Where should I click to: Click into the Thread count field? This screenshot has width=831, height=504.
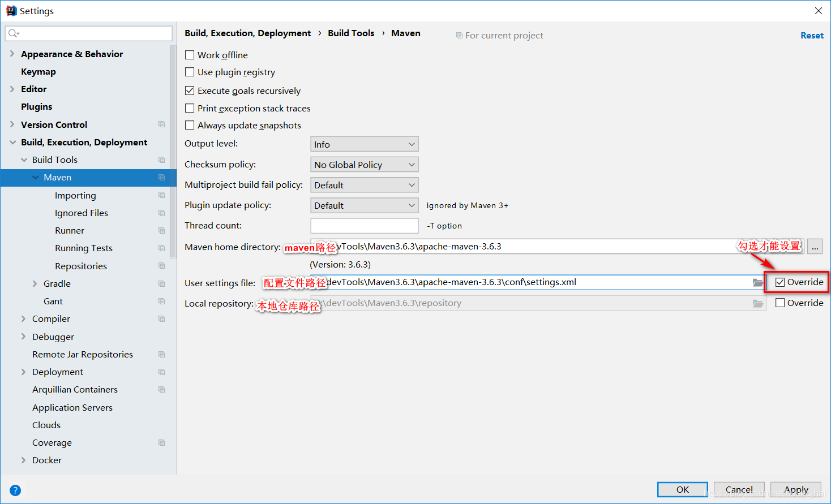click(365, 226)
